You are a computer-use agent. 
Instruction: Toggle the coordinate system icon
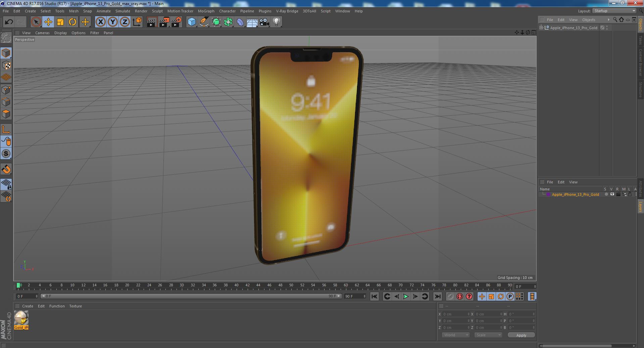(x=137, y=22)
